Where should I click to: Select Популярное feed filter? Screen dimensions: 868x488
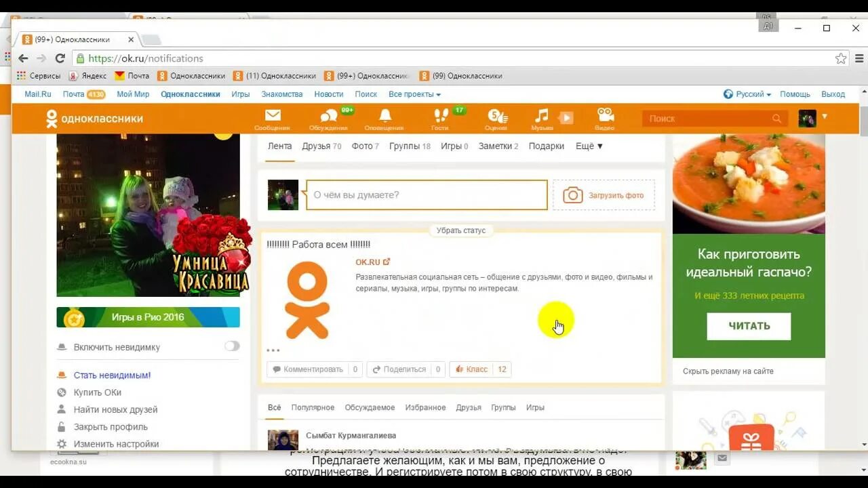click(x=313, y=407)
